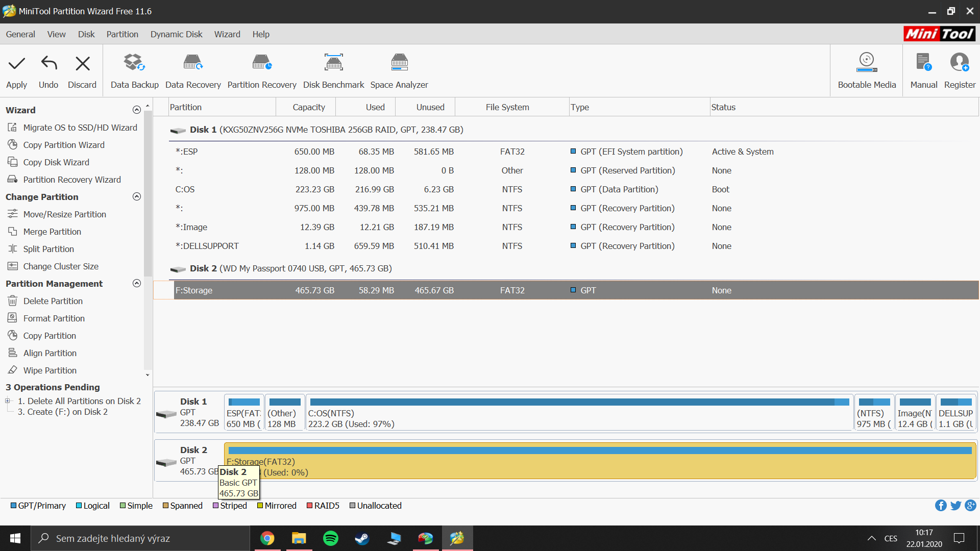Screen dimensions: 980x551
Task: Collapse the Change Partition section
Action: (136, 197)
